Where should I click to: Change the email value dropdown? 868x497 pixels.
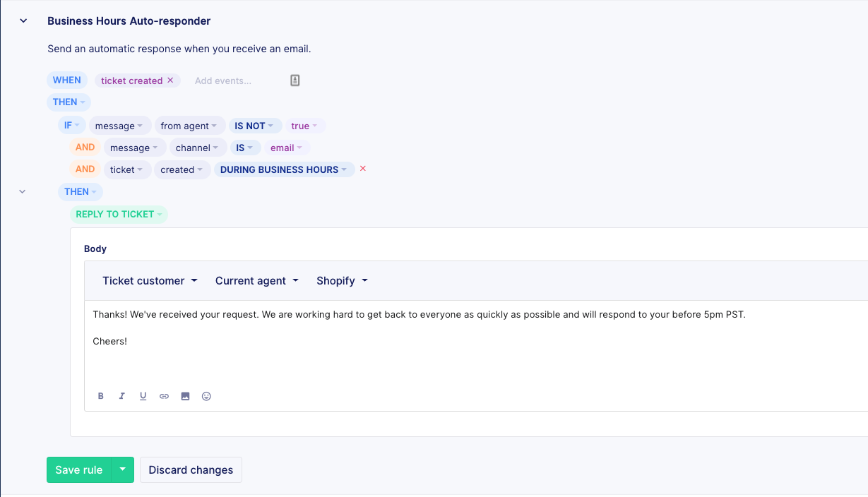click(287, 148)
